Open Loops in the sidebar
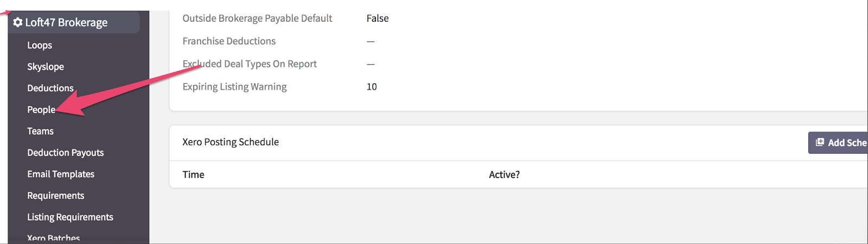Viewport: 868px width, 244px height. 40,45
